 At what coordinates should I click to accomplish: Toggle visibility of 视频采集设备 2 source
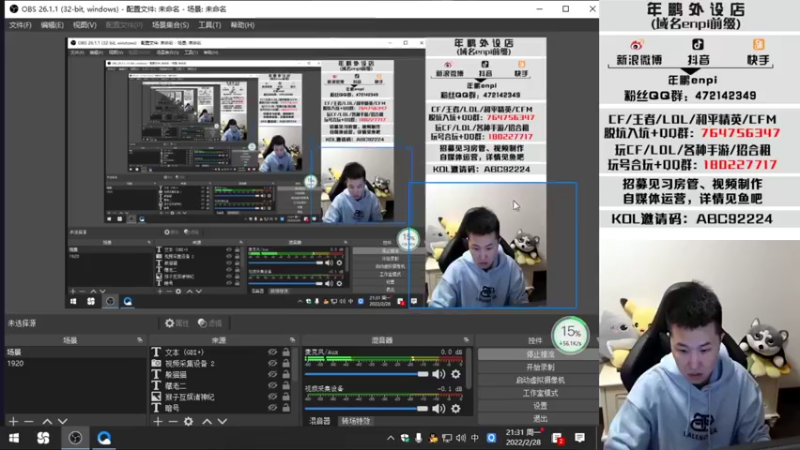272,363
